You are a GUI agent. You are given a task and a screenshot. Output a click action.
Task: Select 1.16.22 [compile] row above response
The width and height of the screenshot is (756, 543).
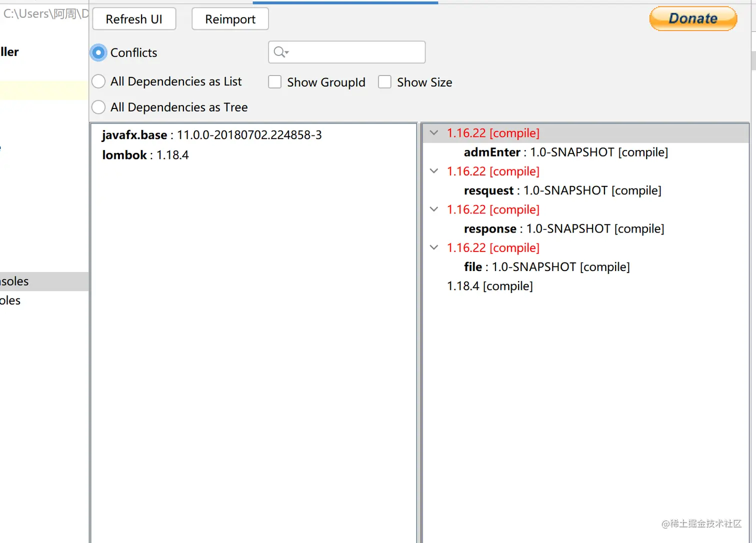493,209
